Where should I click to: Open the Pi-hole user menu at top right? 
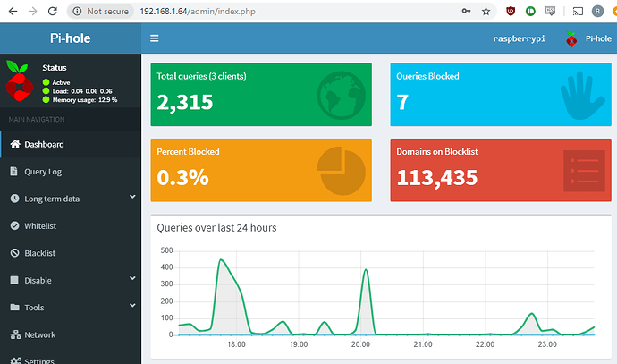point(588,39)
